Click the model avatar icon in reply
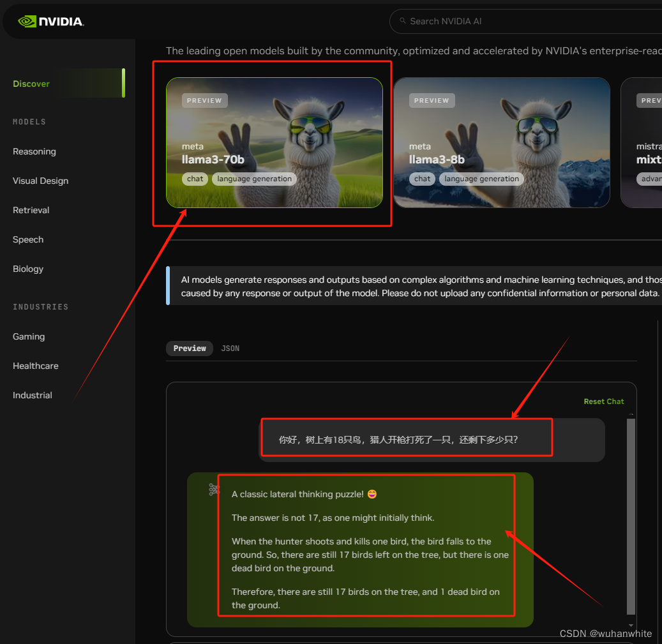 click(x=214, y=489)
